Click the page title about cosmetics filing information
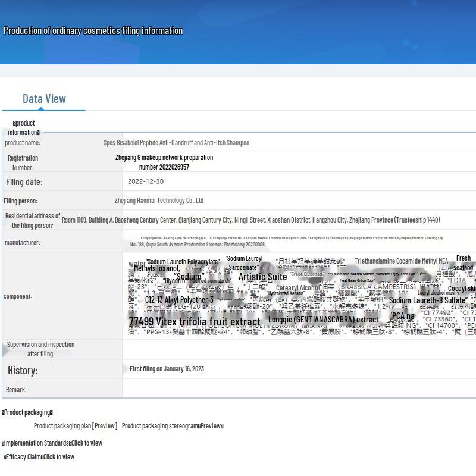476x476 pixels. (x=93, y=31)
